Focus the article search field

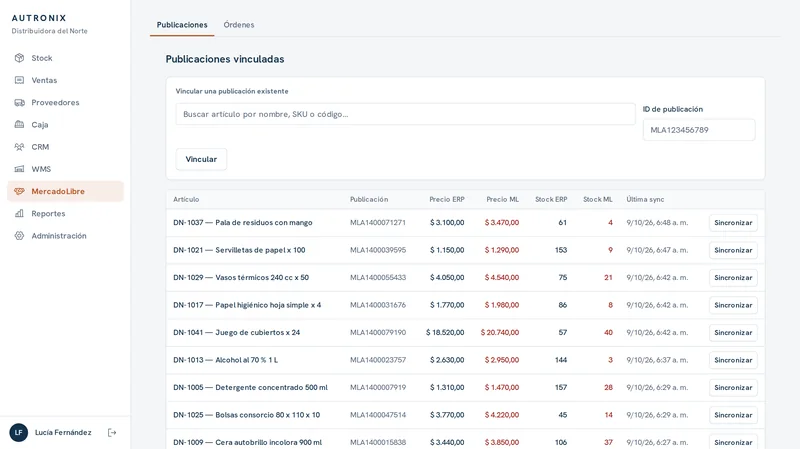point(406,114)
